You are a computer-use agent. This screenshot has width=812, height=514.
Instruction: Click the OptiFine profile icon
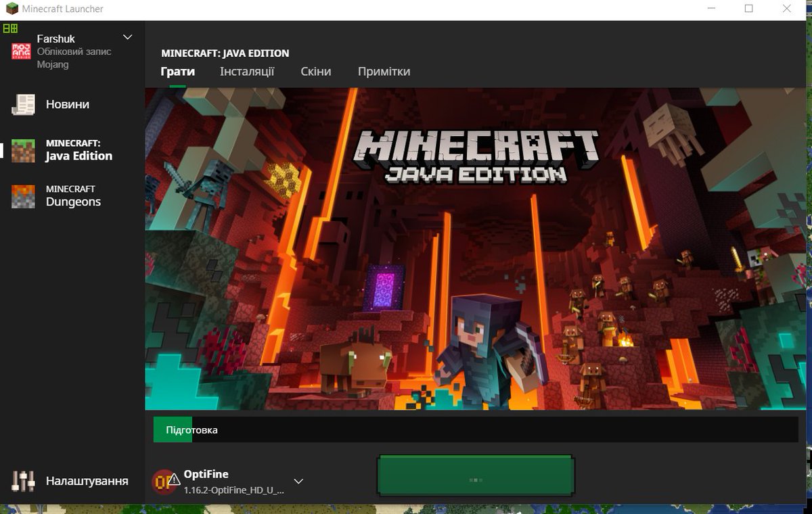(x=162, y=482)
